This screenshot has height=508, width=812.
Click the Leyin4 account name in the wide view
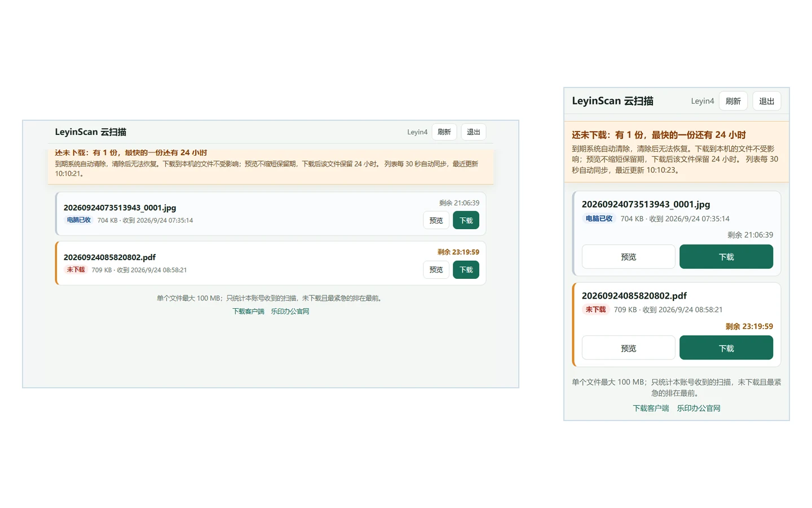417,132
